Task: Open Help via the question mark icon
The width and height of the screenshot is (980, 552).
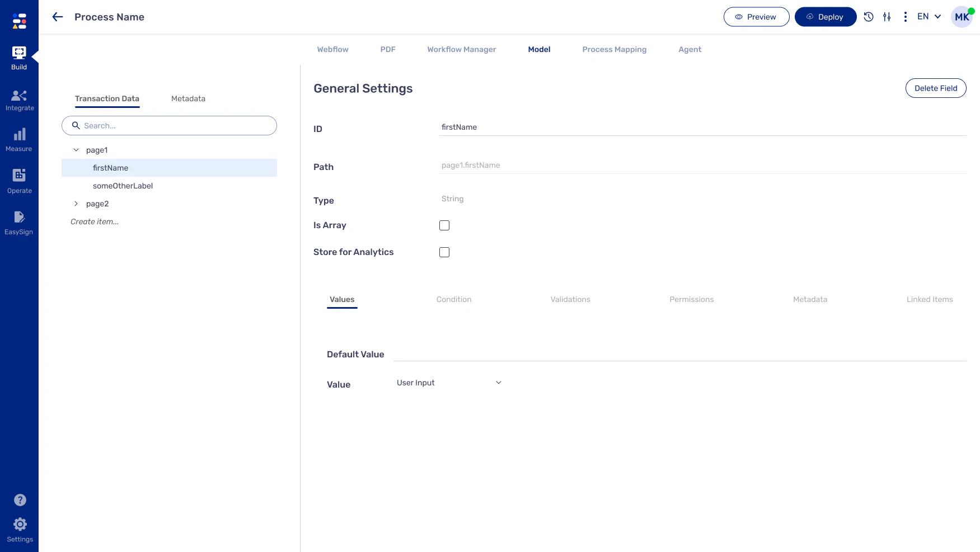Action: pyautogui.click(x=20, y=499)
